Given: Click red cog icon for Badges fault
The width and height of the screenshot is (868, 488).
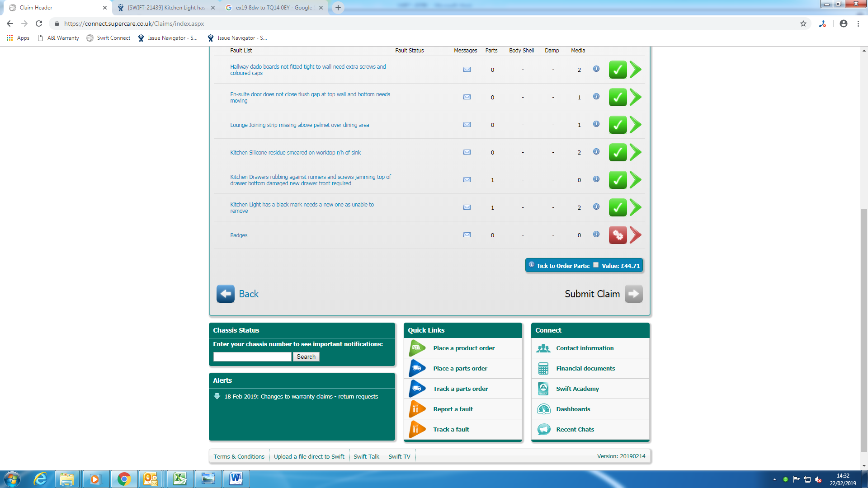Looking at the screenshot, I should 617,235.
